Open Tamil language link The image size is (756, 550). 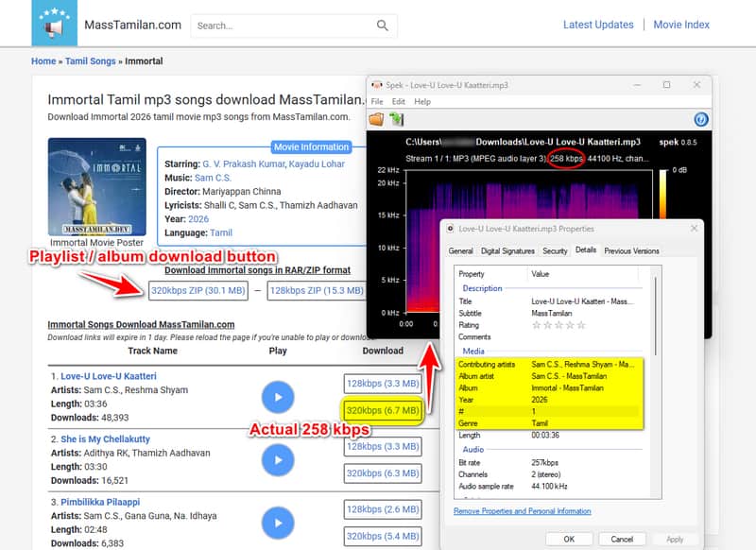221,232
